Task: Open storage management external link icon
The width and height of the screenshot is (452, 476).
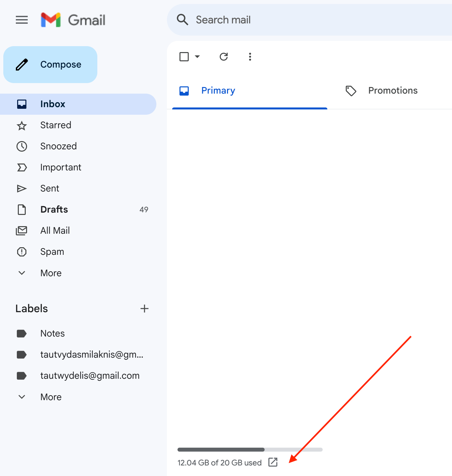Action: click(x=273, y=462)
